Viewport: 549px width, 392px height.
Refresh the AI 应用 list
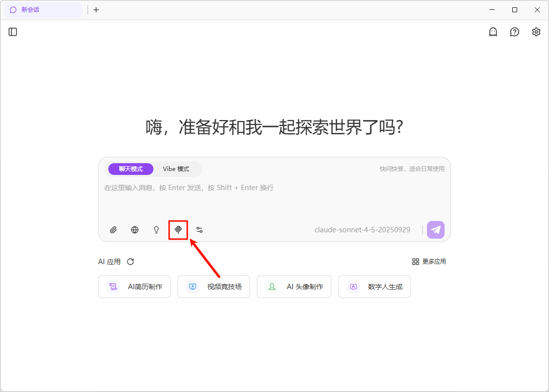(130, 262)
